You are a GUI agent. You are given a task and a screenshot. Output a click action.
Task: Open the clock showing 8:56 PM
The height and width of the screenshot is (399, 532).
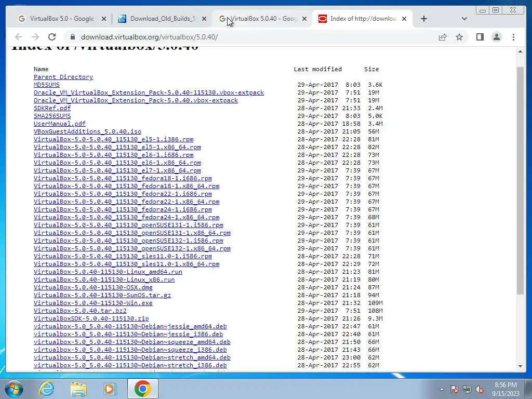tap(506, 389)
